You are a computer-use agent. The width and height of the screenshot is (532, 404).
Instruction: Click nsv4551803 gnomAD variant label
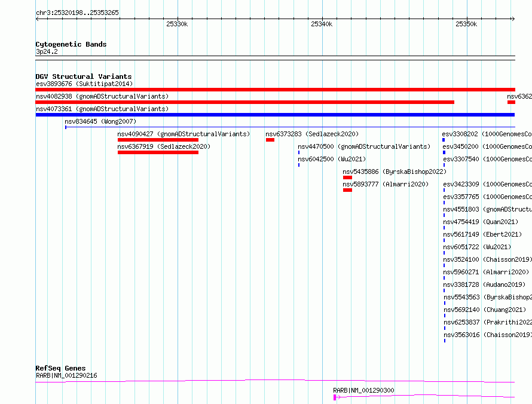click(488, 209)
